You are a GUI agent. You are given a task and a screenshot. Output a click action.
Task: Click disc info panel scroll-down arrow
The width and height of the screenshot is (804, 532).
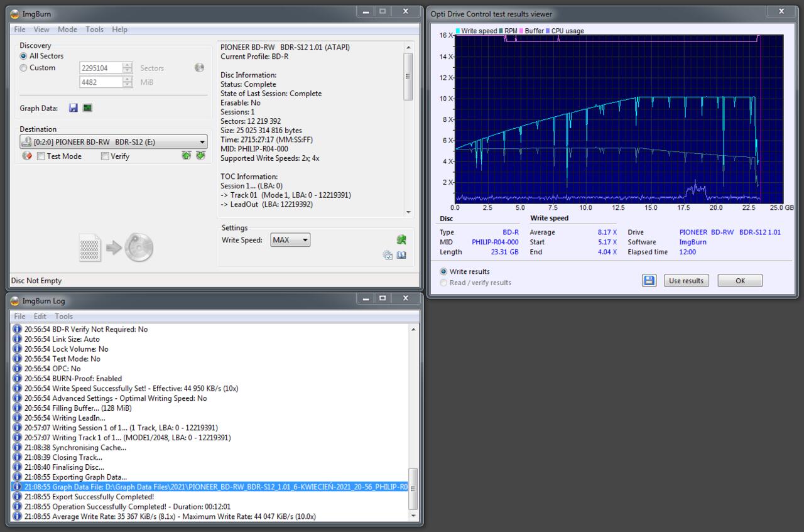click(x=408, y=212)
